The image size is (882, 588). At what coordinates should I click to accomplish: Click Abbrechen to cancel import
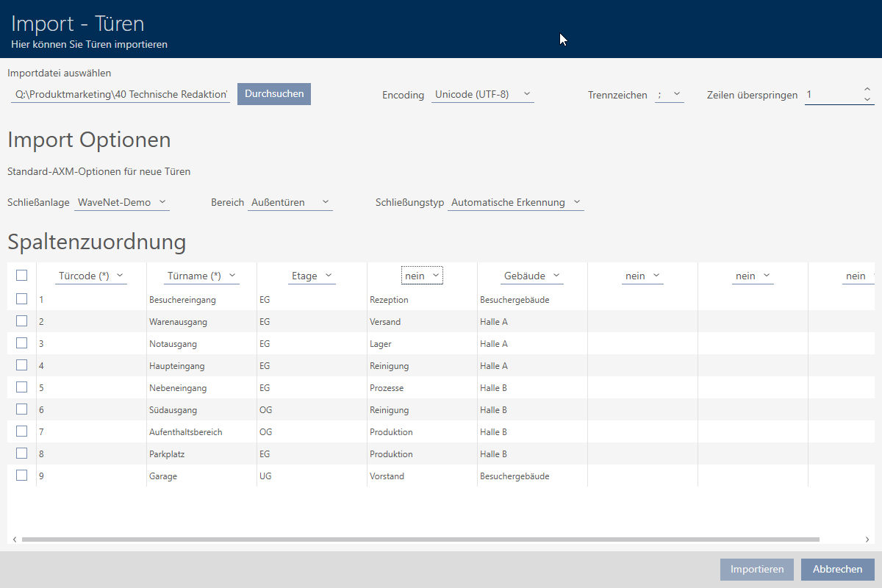point(837,569)
